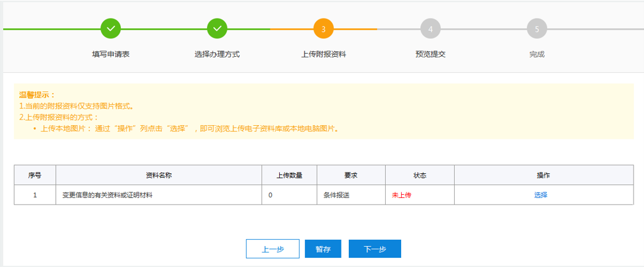644x267 pixels.
Task: Go back with the 上一步 button
Action: [x=273, y=249]
